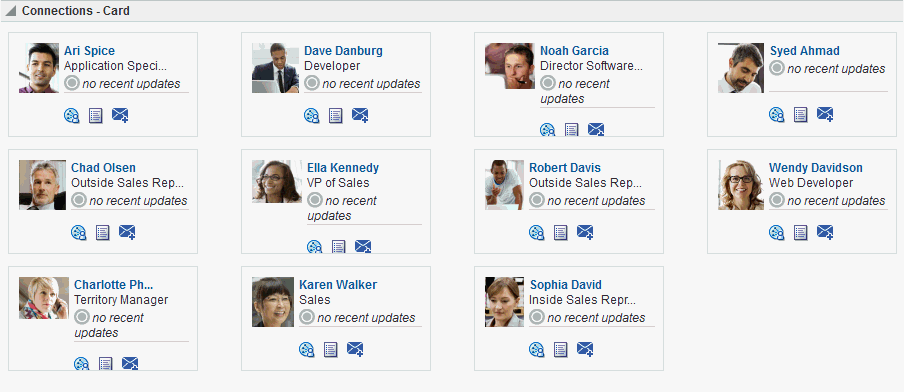The image size is (904, 392).
Task: Open Robert Davis's activity list icon
Action: point(561,233)
